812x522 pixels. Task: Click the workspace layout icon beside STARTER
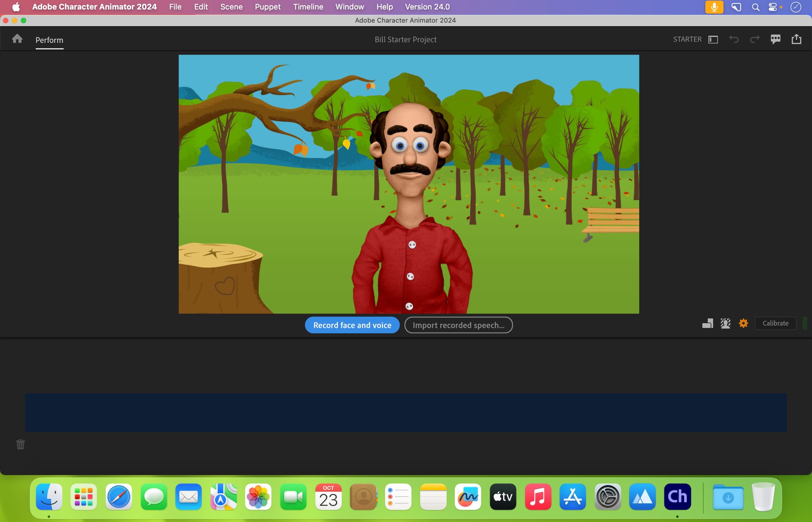[713, 39]
